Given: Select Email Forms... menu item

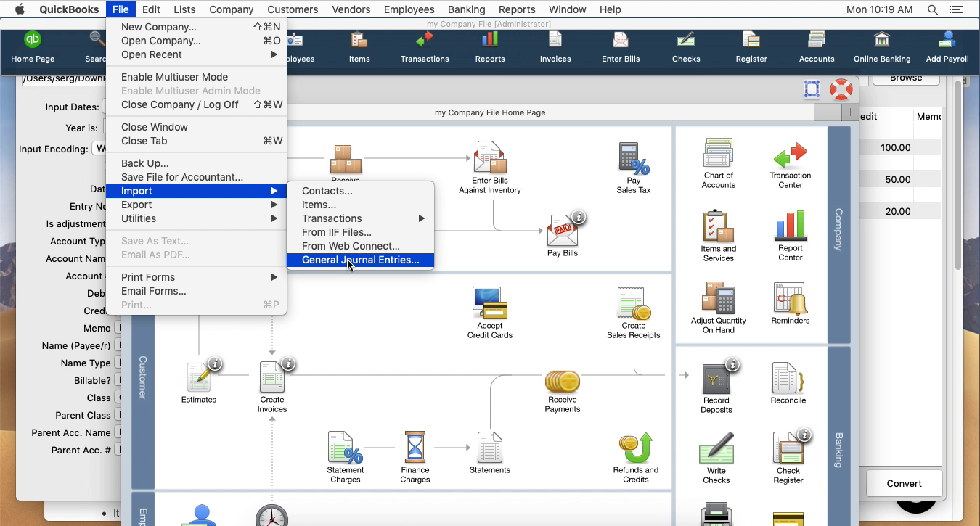Looking at the screenshot, I should tap(196, 291).
